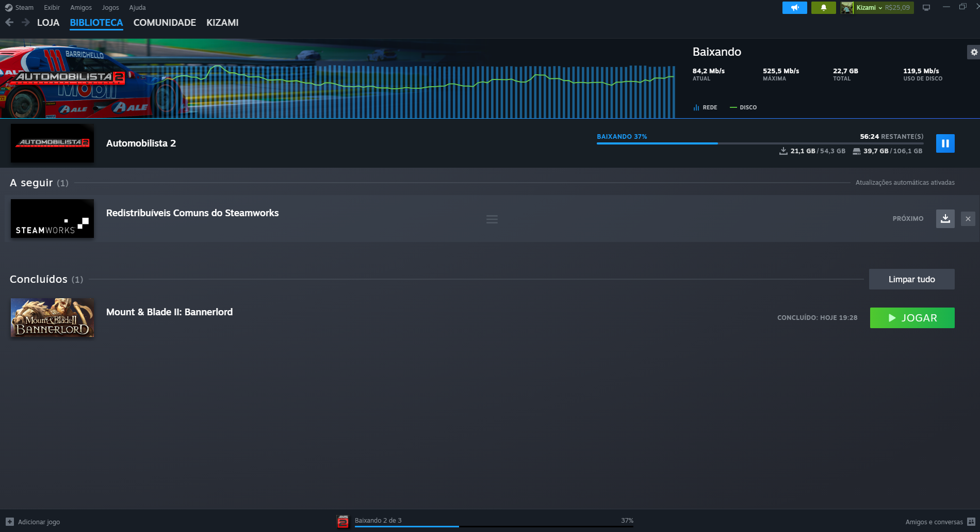Open the Jogos menu
This screenshot has width=980, height=532.
(110, 8)
